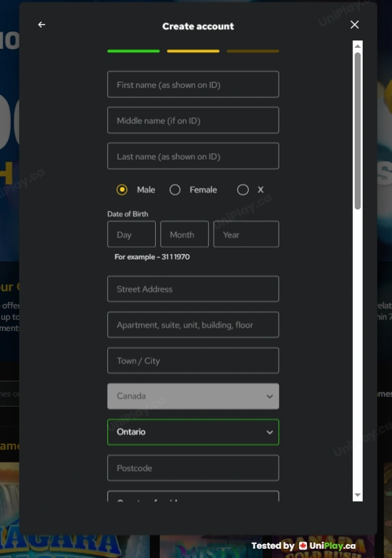Focus the Last name input field
This screenshot has width=392, height=558.
point(193,156)
